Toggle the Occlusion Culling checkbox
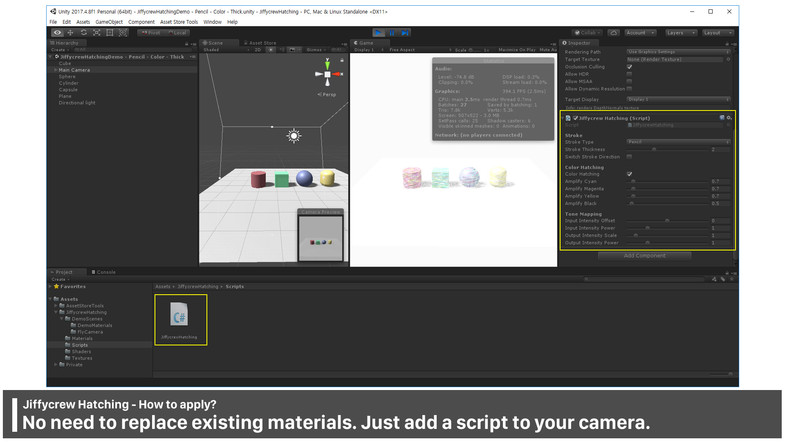 click(629, 67)
